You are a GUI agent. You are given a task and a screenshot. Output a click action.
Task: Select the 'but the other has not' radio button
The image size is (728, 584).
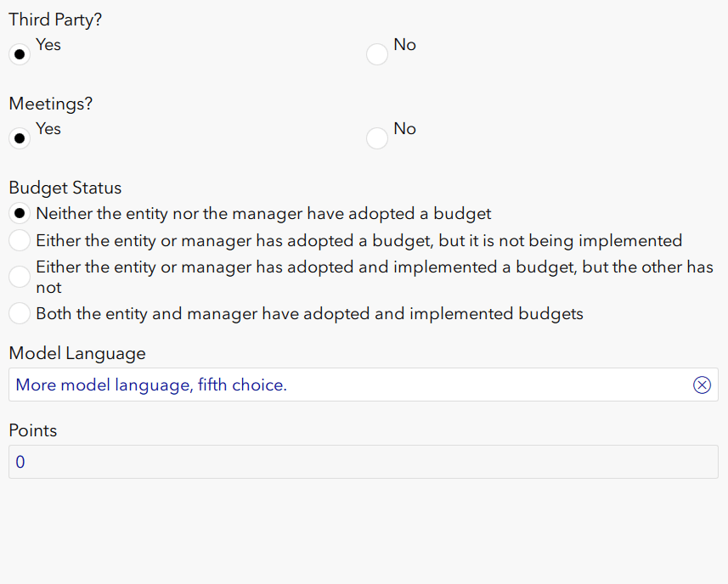[20, 277]
